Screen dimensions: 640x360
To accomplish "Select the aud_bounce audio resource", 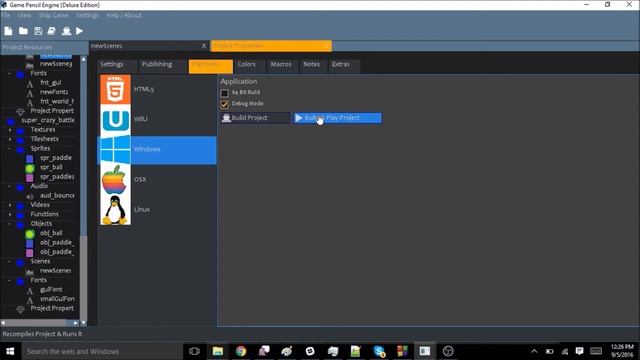I will click(57, 196).
